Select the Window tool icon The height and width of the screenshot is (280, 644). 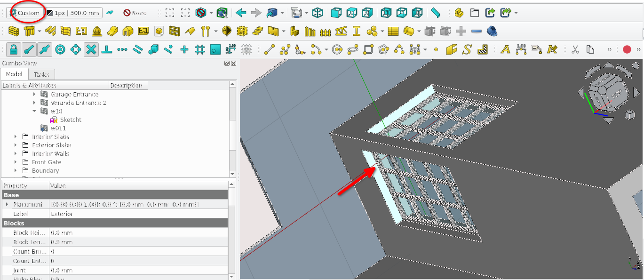174,32
